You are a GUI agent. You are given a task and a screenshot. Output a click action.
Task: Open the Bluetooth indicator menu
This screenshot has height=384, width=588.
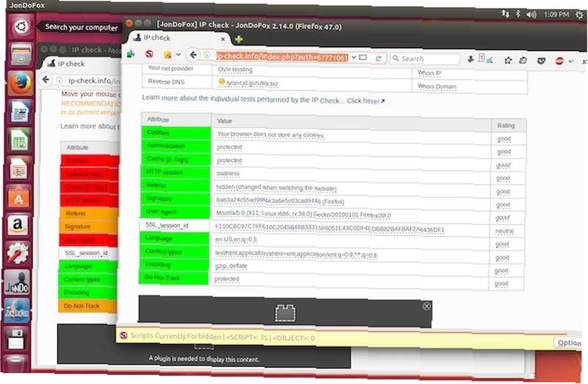(x=518, y=14)
